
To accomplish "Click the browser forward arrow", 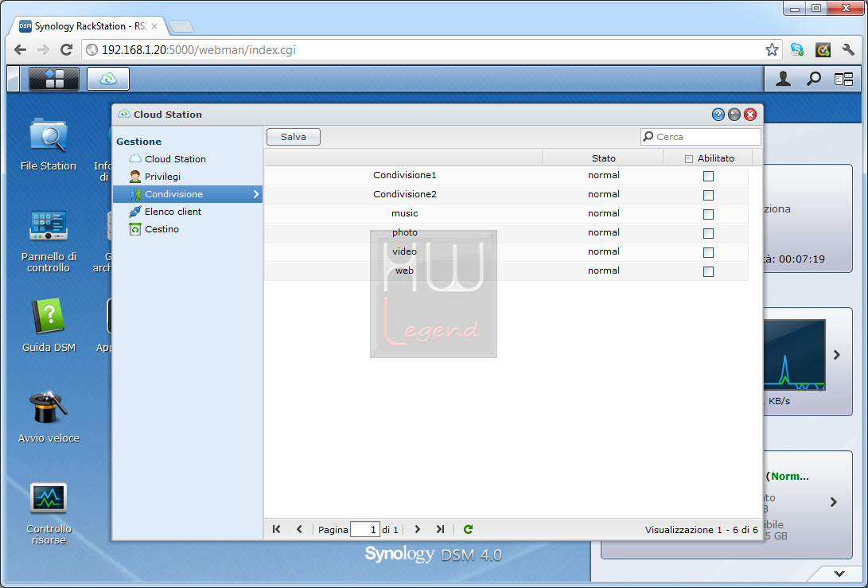I will pyautogui.click(x=43, y=50).
